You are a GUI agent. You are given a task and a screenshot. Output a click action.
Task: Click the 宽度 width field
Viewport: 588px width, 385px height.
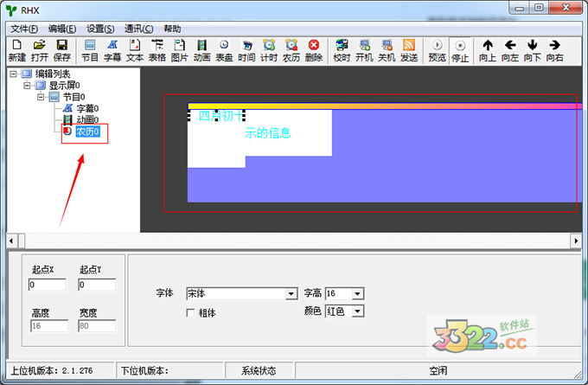click(97, 325)
